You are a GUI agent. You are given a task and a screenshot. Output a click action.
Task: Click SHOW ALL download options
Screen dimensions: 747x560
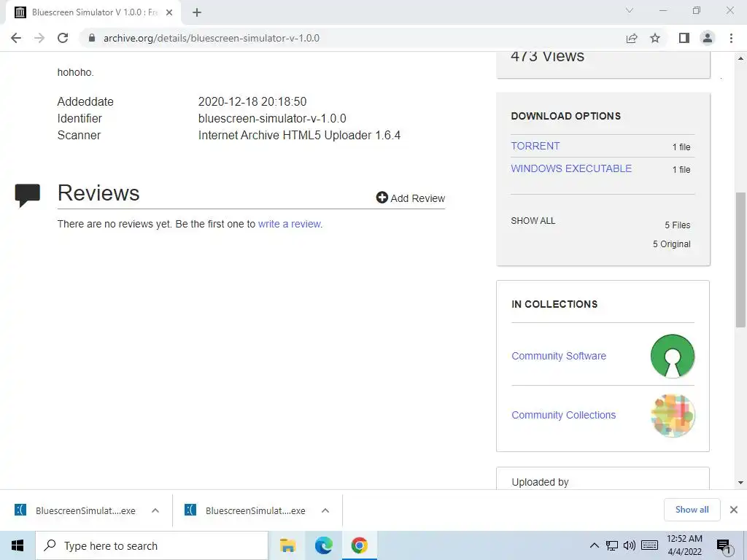pos(533,220)
